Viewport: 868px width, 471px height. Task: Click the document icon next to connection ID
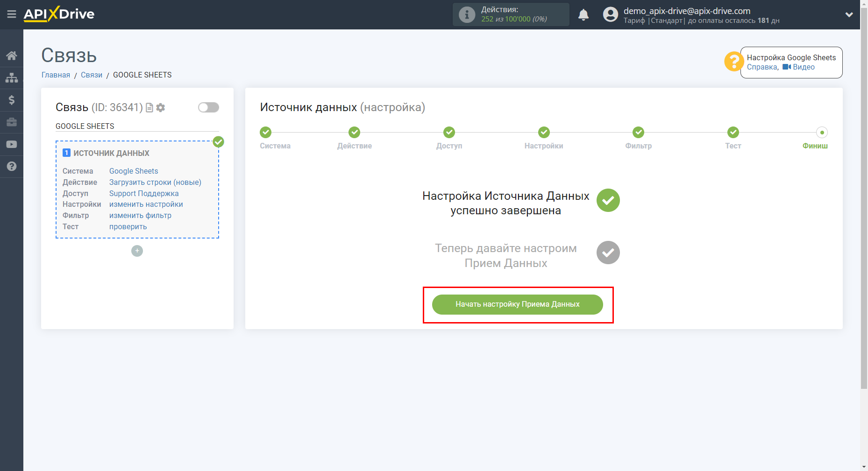coord(149,108)
